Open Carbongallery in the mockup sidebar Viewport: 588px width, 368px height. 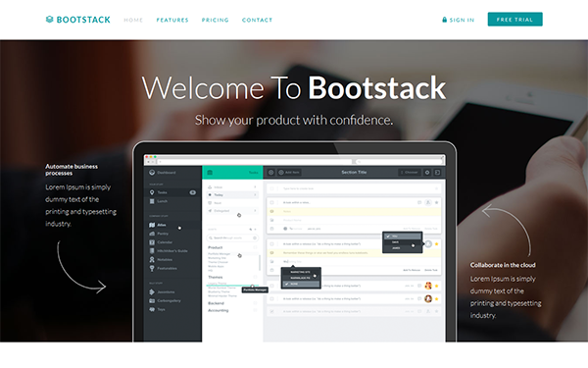[165, 301]
